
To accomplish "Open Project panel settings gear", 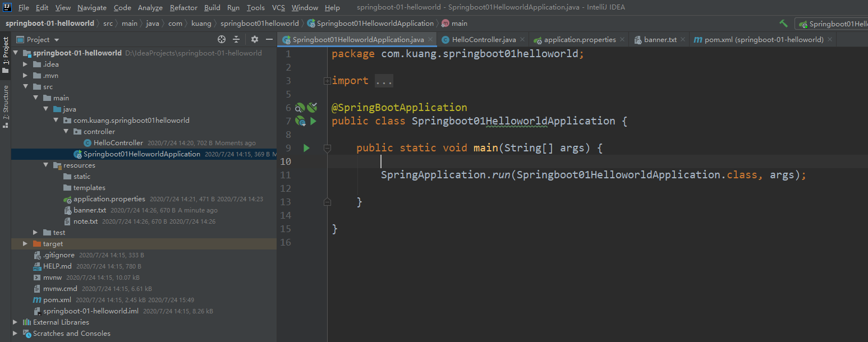I will [x=255, y=39].
